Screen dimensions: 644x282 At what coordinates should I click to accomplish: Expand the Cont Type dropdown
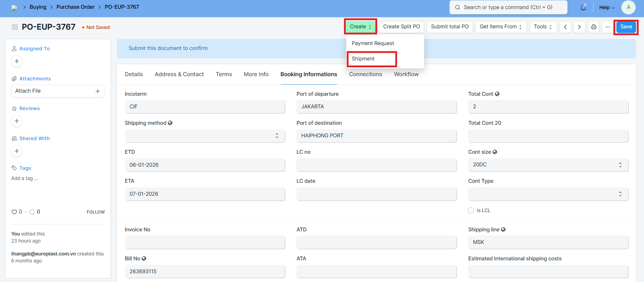tap(548, 194)
